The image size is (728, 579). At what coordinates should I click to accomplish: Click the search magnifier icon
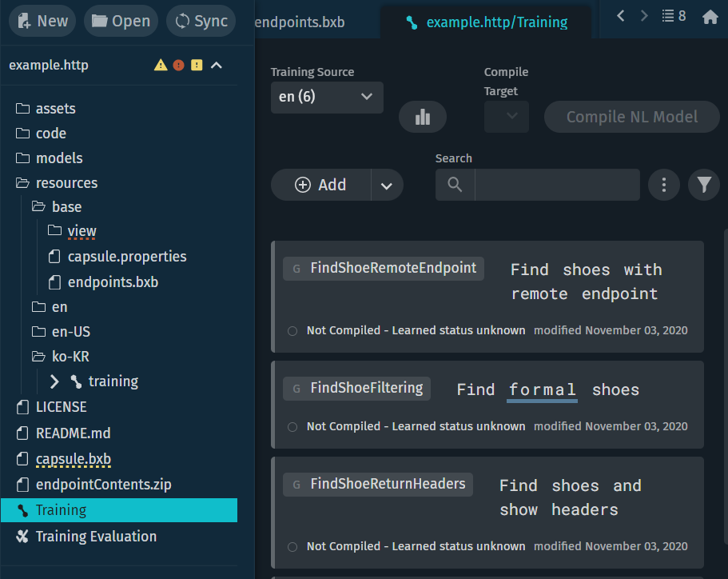(x=455, y=185)
